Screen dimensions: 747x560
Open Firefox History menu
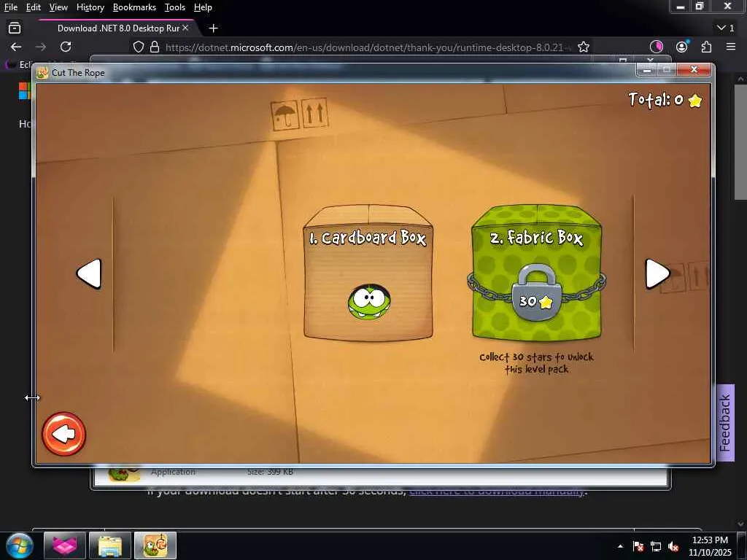coord(90,7)
